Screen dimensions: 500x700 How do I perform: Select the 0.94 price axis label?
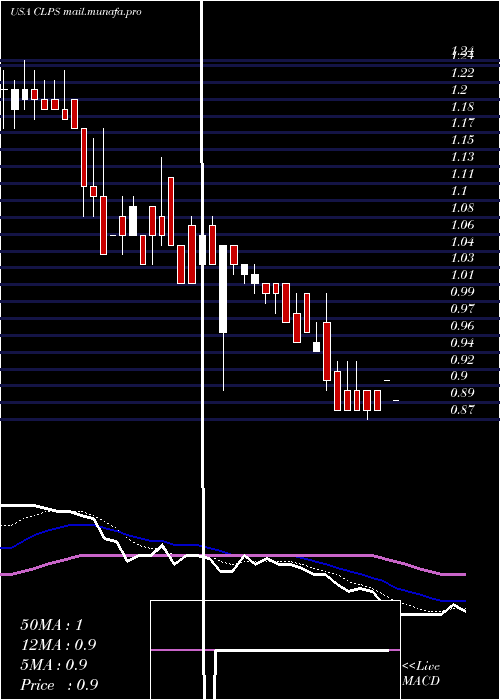point(462,342)
